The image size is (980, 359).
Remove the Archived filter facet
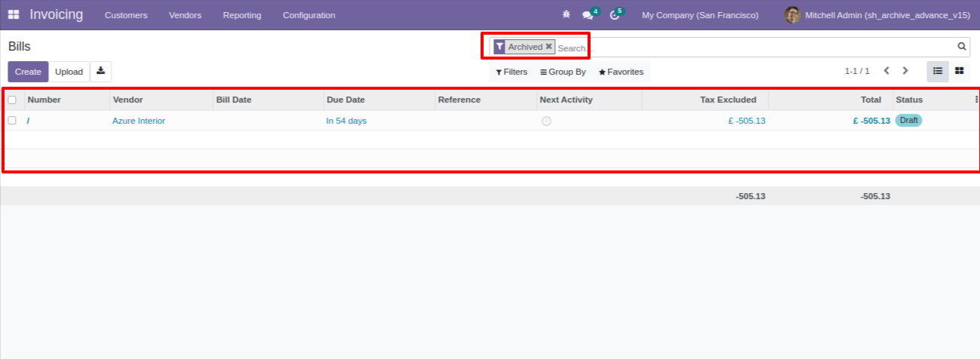coord(548,47)
